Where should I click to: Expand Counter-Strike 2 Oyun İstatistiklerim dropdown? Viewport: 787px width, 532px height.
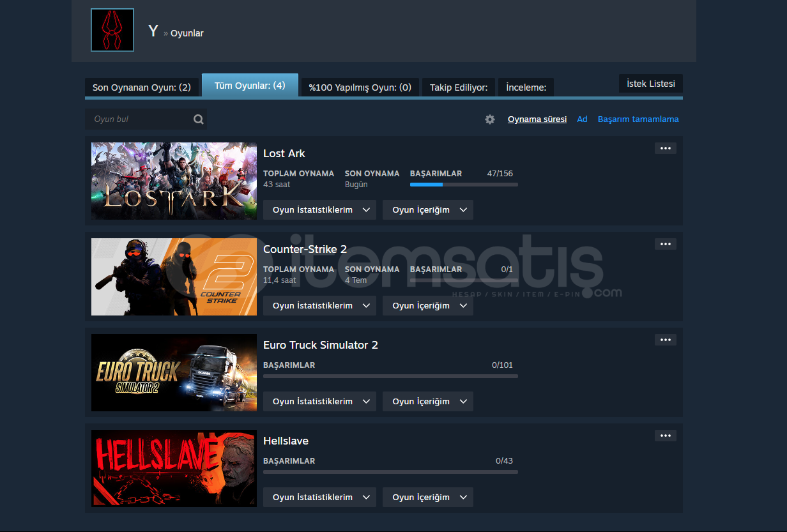(x=320, y=306)
